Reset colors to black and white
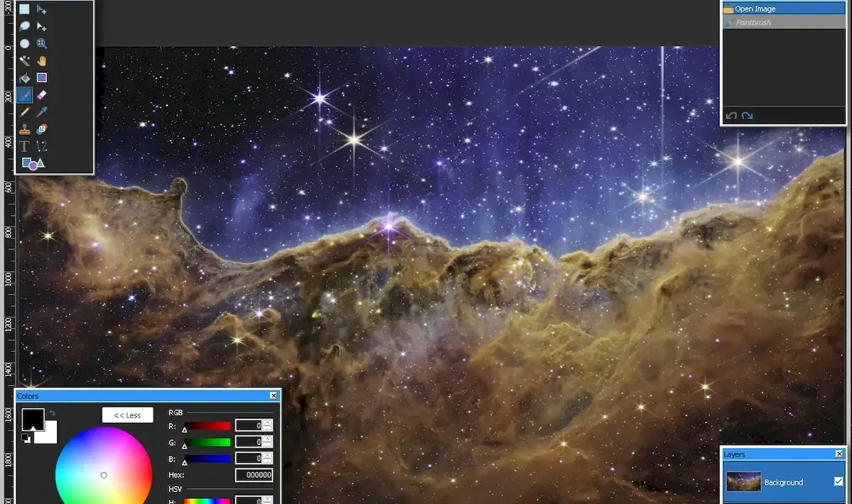 tap(26, 438)
